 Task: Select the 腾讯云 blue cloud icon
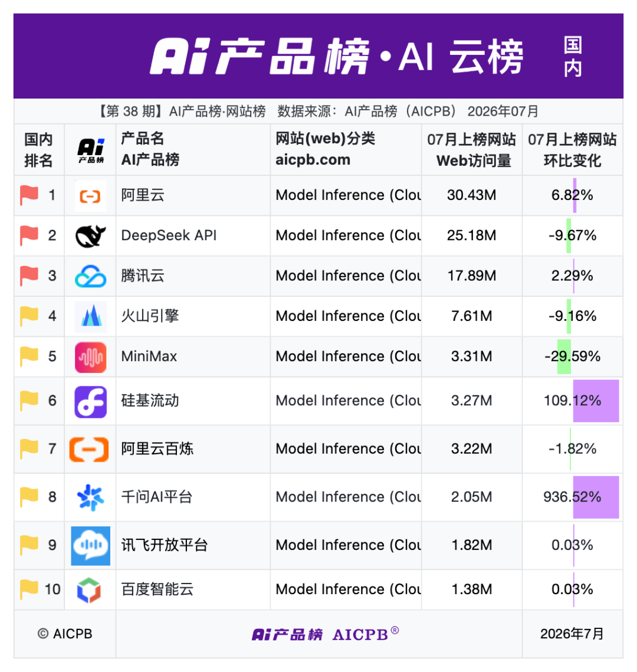tap(90, 276)
